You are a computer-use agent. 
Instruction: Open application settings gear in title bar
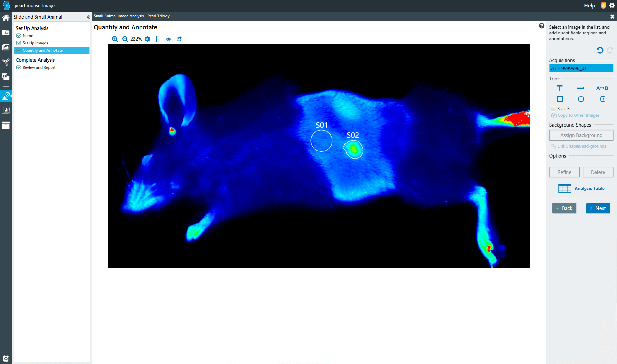pos(612,5)
